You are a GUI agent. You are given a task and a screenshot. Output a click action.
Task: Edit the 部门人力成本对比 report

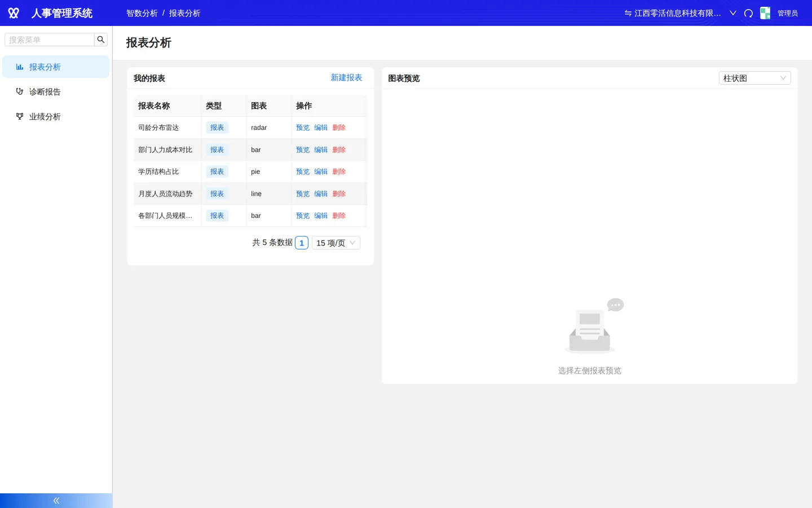[321, 150]
